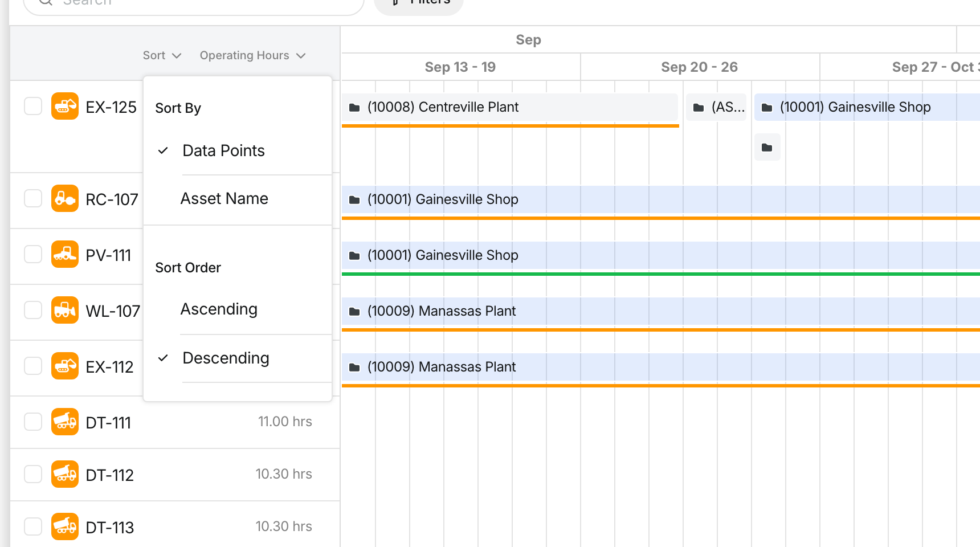Click the Sep 13 - 19 week header
This screenshot has height=547, width=980.
(x=460, y=67)
